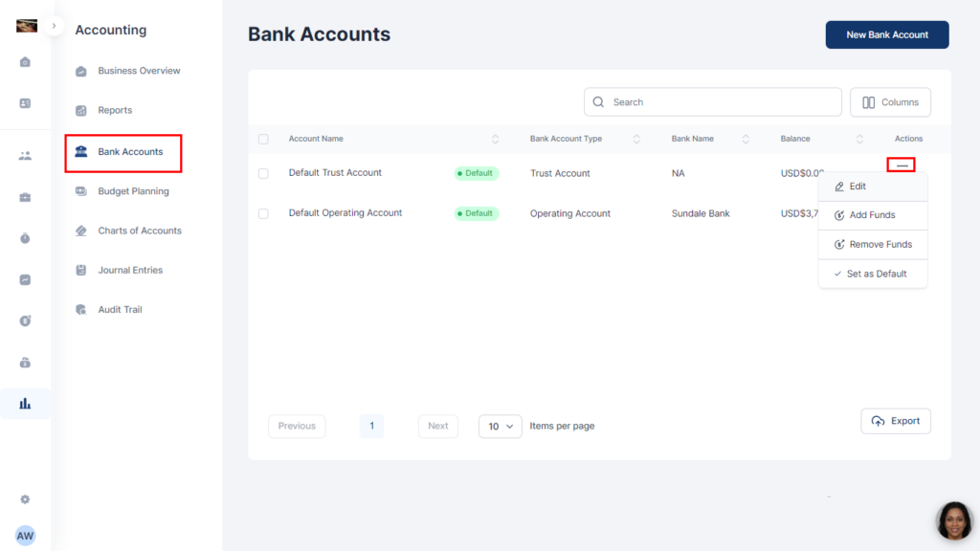
Task: Open the chat support avatar bubble
Action: coord(953,520)
